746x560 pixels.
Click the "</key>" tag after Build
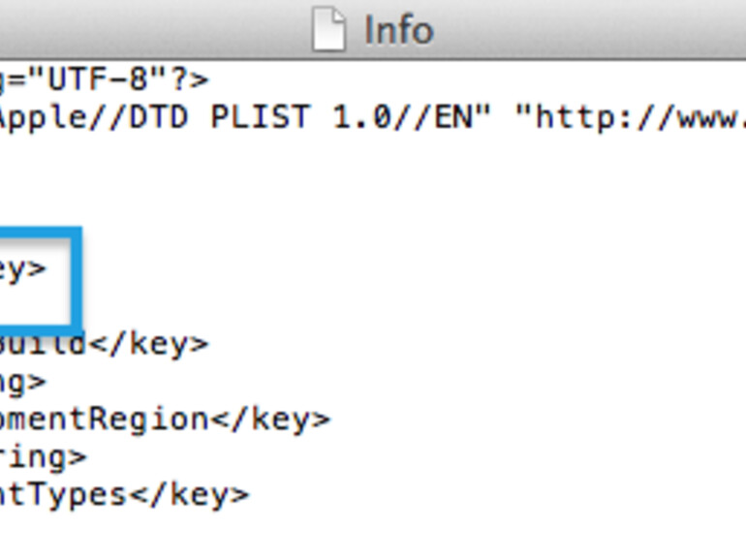pyautogui.click(x=147, y=343)
